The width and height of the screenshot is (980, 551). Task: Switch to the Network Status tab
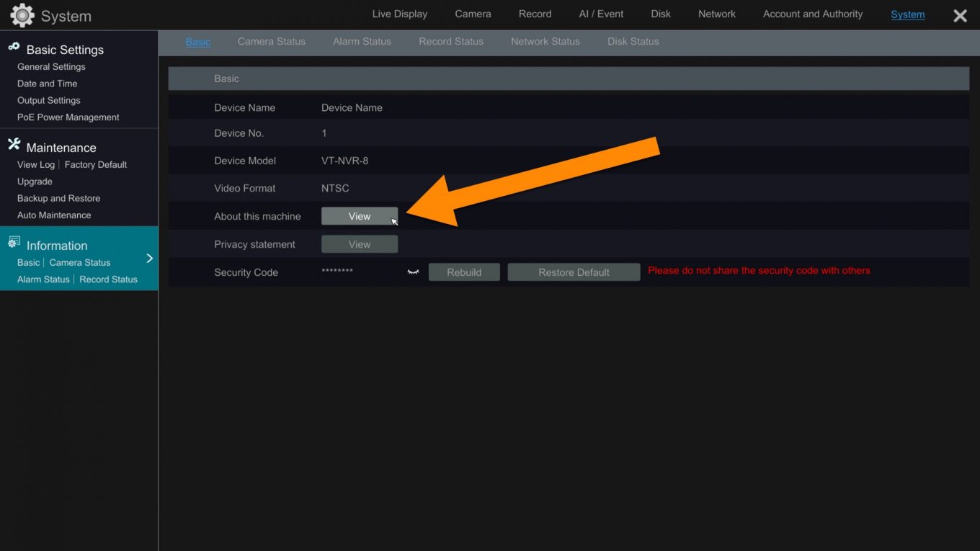545,41
